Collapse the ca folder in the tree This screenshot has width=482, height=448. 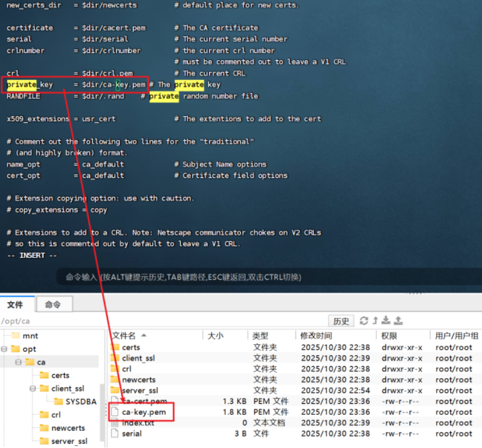pyautogui.click(x=18, y=362)
